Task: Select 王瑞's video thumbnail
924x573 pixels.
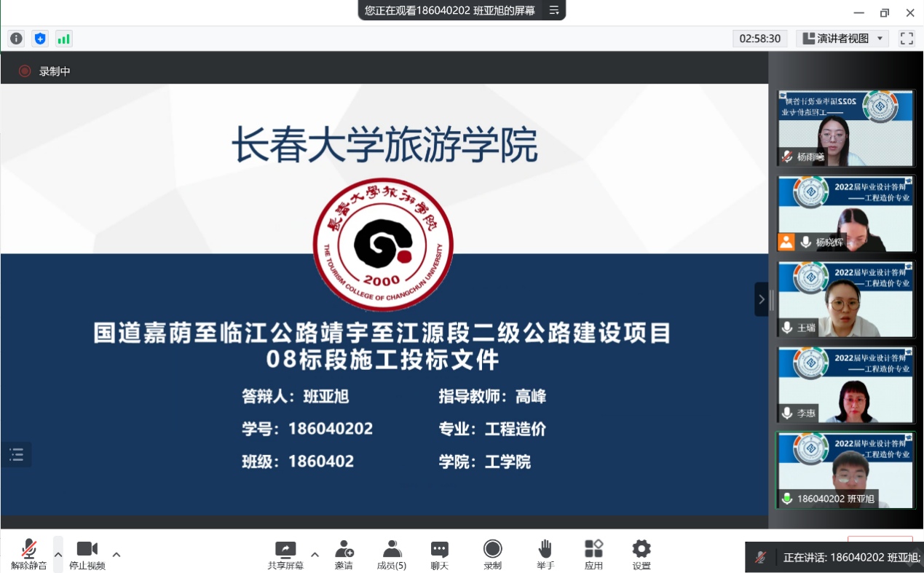Action: pos(845,299)
